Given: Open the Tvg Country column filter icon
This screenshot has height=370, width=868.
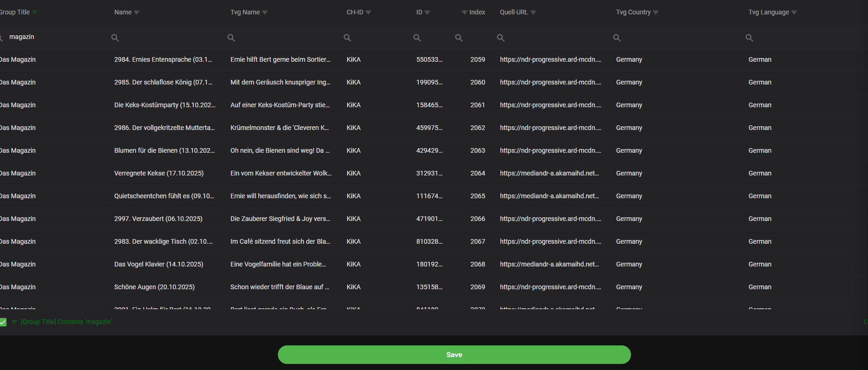Looking at the screenshot, I should click(656, 13).
